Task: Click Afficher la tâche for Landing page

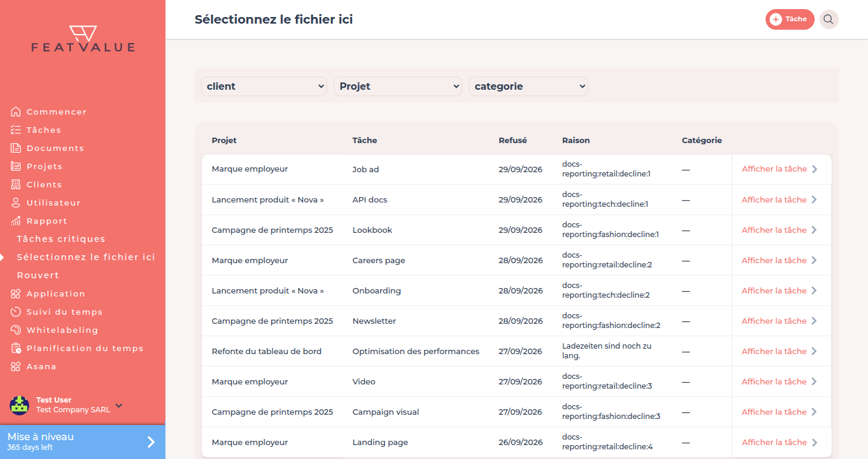Action: tap(780, 442)
